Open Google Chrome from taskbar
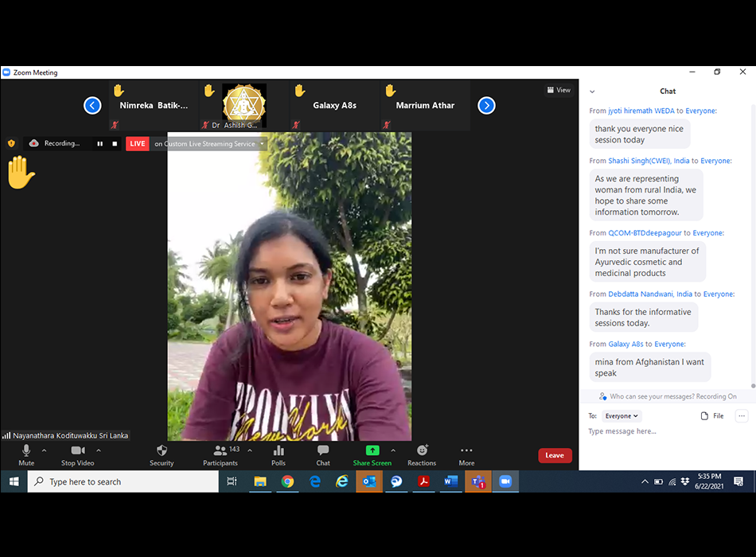Screen dimensions: 756x557 (x=287, y=481)
